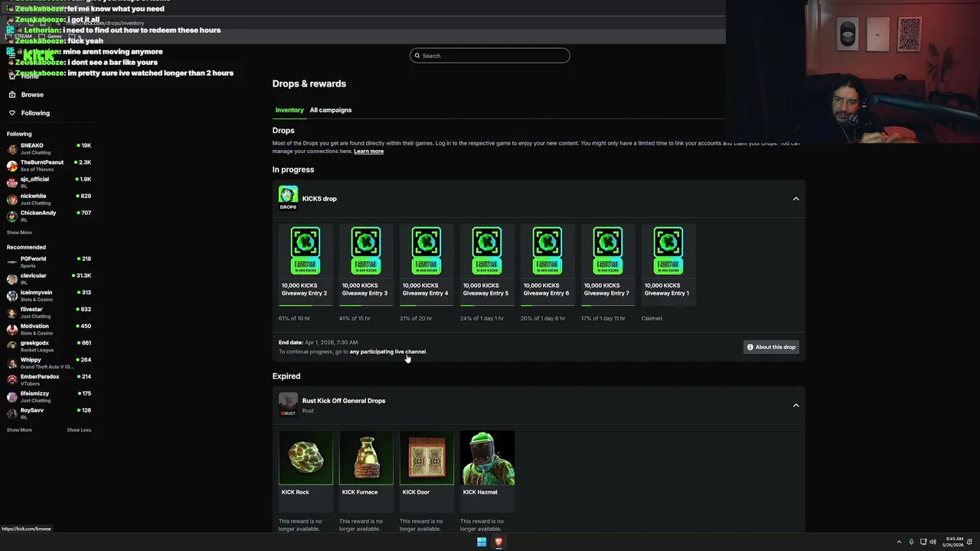Click 'Claimed' status text
The image size is (980, 551).
pos(652,318)
